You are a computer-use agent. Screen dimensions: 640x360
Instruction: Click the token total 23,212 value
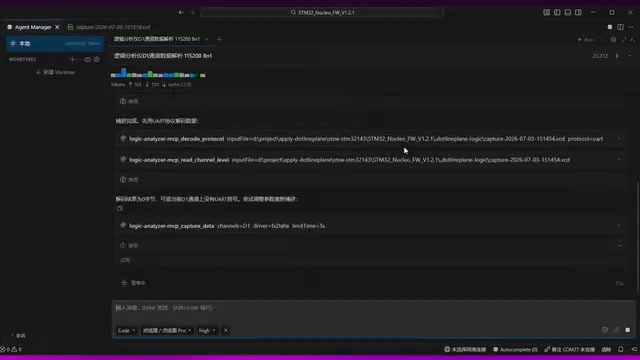click(x=600, y=56)
